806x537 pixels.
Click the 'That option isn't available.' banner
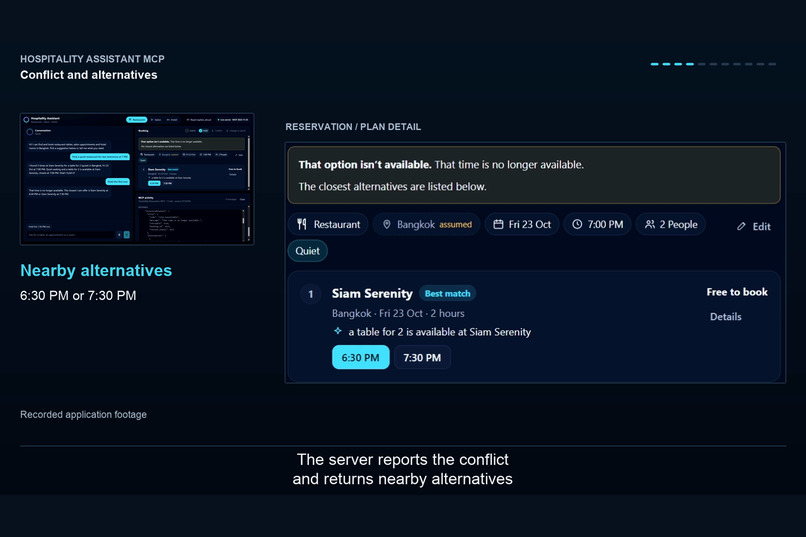[x=534, y=175]
